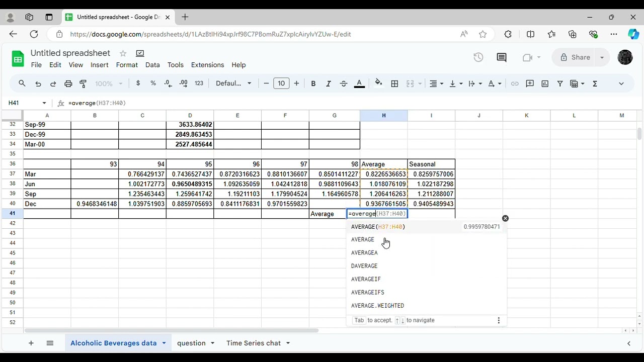Viewport: 644px width, 362px height.
Task: Refresh the browser page
Action: [34, 34]
